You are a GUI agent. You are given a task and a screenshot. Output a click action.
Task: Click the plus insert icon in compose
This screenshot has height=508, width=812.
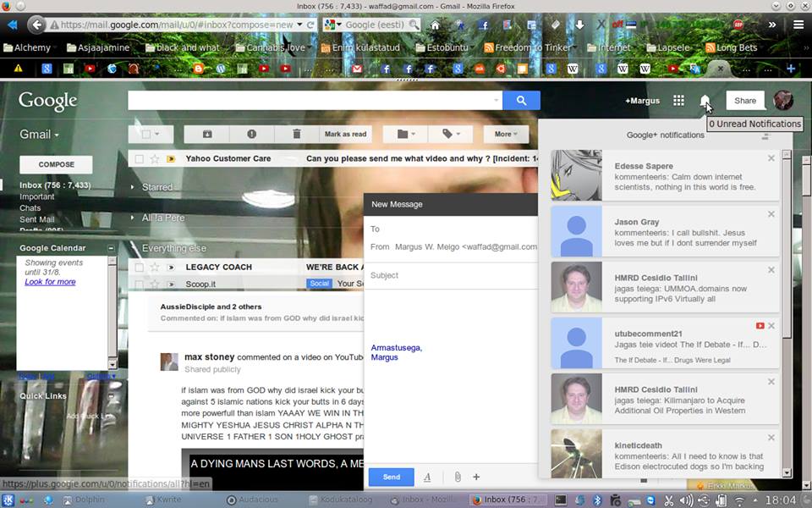[x=476, y=477]
